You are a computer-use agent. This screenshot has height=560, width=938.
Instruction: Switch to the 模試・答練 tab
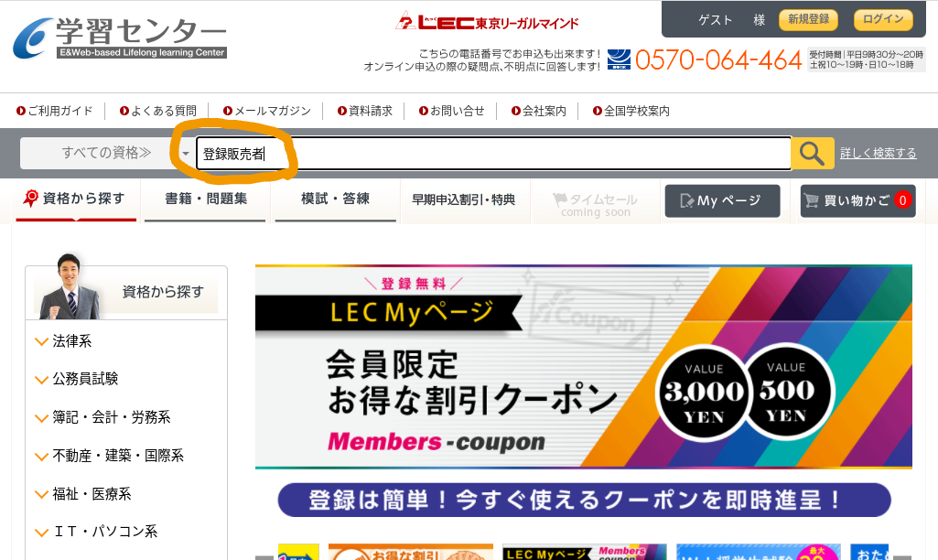(x=335, y=199)
